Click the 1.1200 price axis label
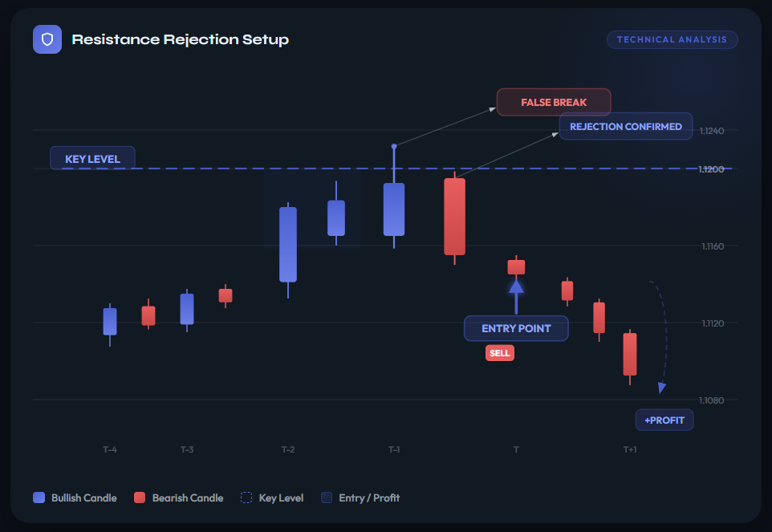Viewport: 772px width, 532px height. [712, 169]
